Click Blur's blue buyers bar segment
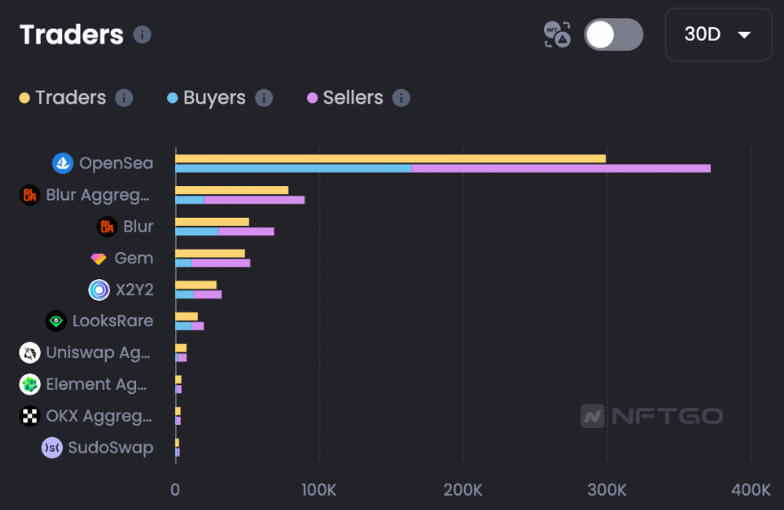784x510 pixels. 197,232
